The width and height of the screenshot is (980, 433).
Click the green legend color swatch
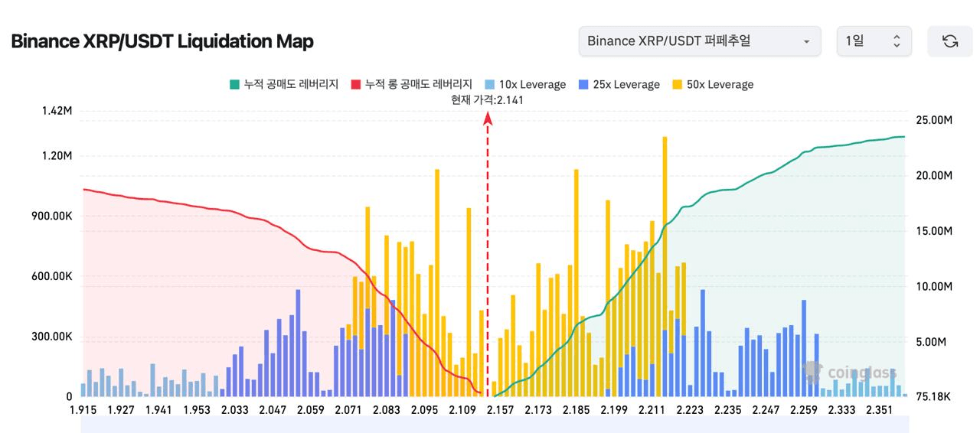(x=234, y=84)
